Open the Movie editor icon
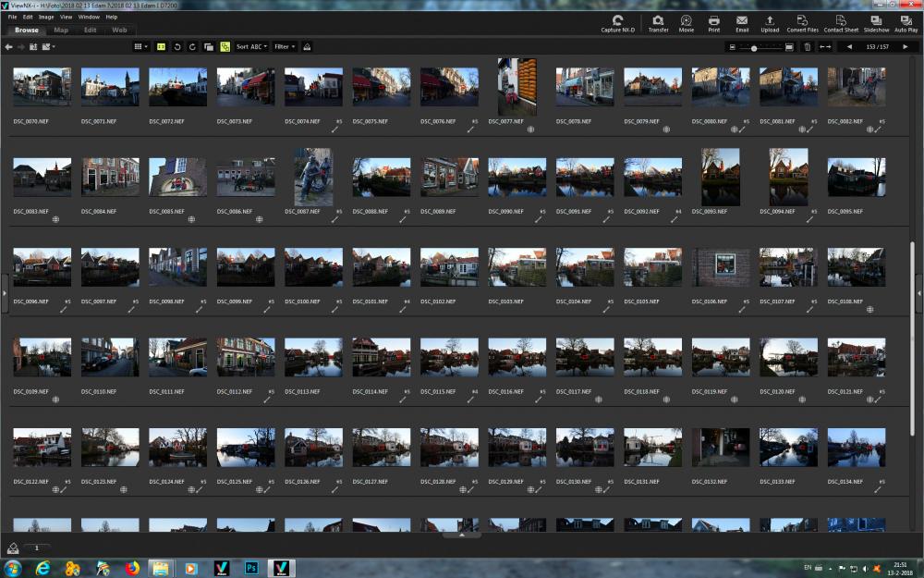The height and width of the screenshot is (578, 924). click(x=686, y=24)
